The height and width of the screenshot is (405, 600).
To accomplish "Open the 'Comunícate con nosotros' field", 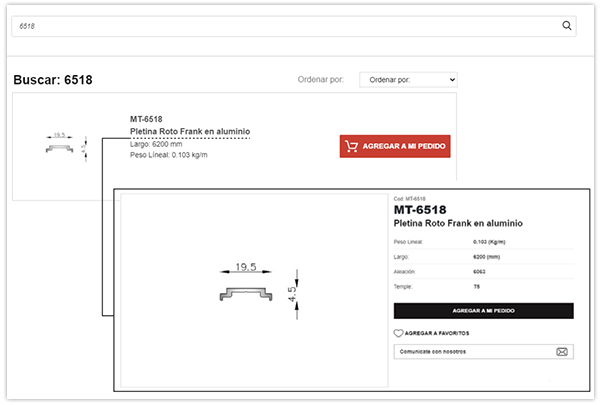I will click(475, 352).
